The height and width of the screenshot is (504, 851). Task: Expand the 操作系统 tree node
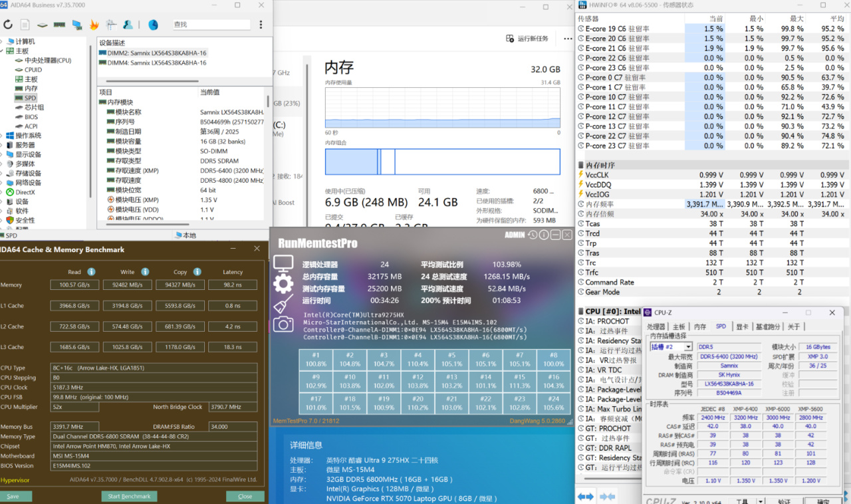(x=3, y=136)
